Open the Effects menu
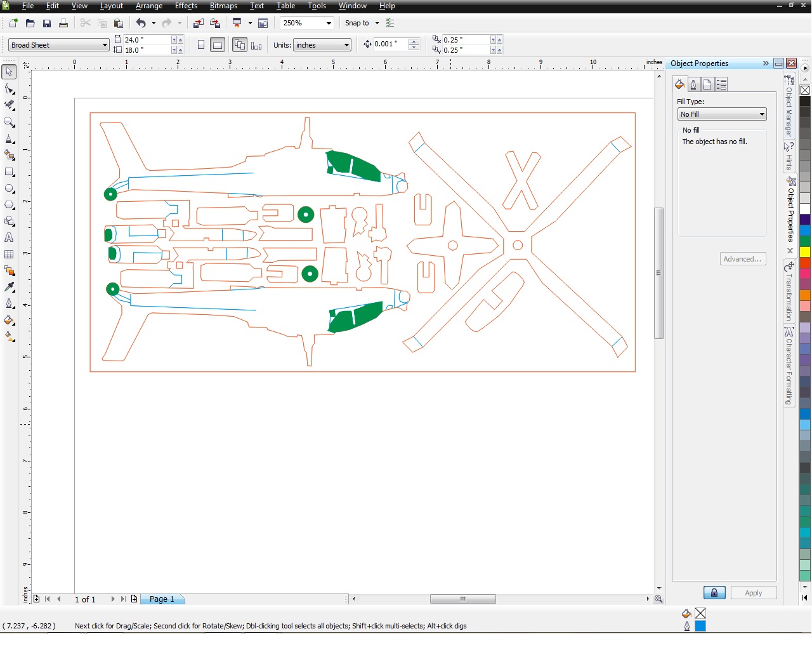The width and height of the screenshot is (812, 650). pyautogui.click(x=186, y=6)
